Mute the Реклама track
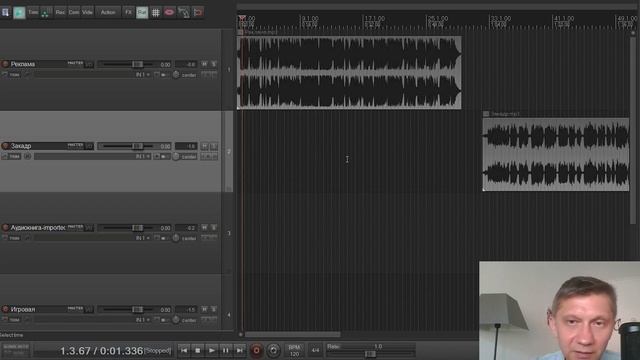The image size is (640, 360). click(204, 64)
